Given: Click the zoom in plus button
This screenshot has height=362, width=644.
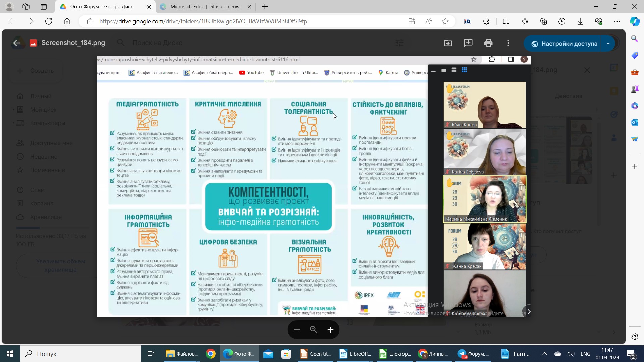Looking at the screenshot, I should tap(330, 330).
